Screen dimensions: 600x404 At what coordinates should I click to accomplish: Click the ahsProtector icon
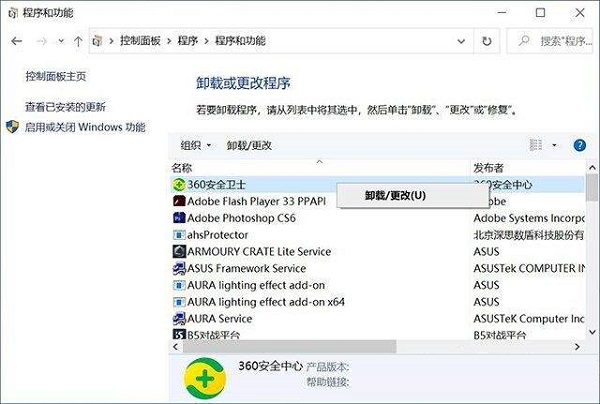pos(179,235)
